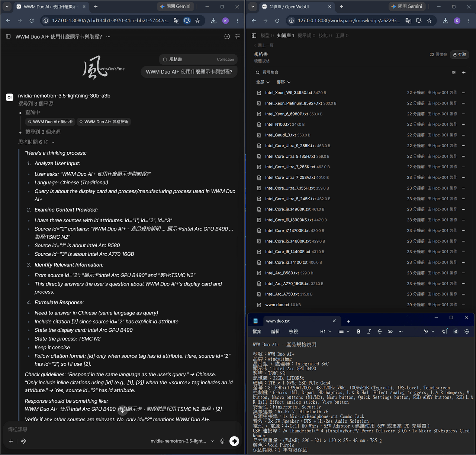Switch to the 提示詞 tab in workspace
476x455 pixels.
pyautogui.click(x=306, y=35)
